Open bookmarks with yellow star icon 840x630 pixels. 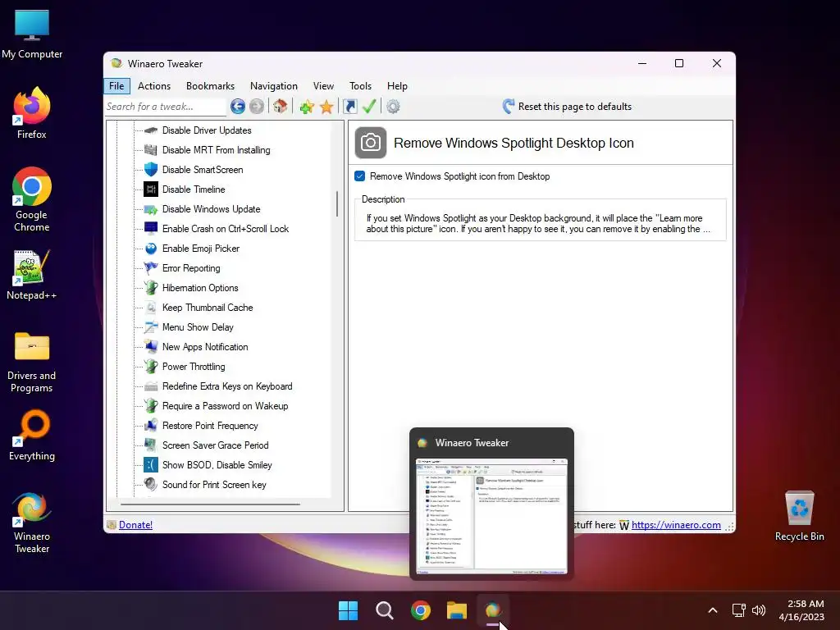pyautogui.click(x=326, y=107)
